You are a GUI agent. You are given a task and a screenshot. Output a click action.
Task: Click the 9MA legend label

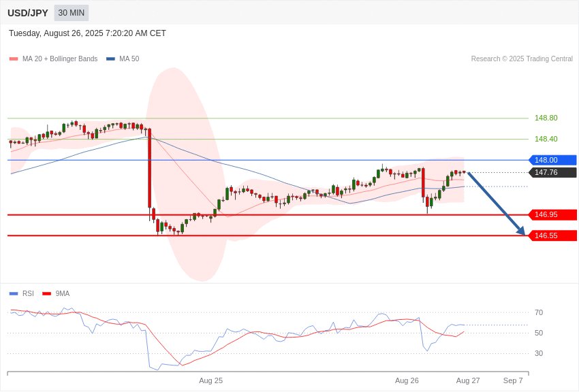(63, 293)
